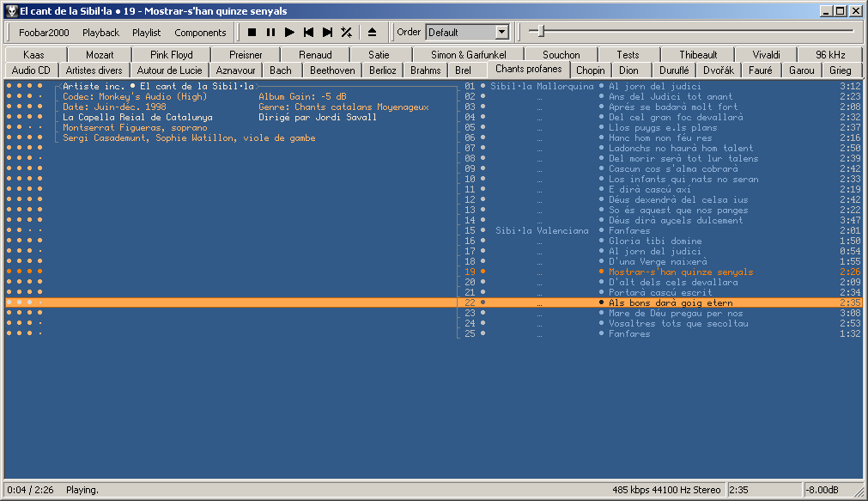Screen dimensions: 868x501
Task: Expand the Components menu
Action: point(200,33)
